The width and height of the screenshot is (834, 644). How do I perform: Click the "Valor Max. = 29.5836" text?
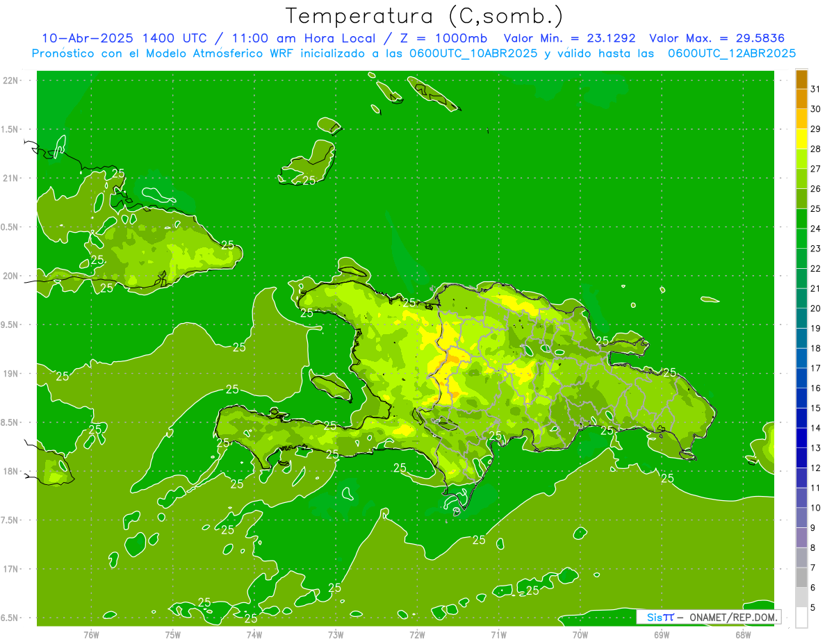coord(717,38)
